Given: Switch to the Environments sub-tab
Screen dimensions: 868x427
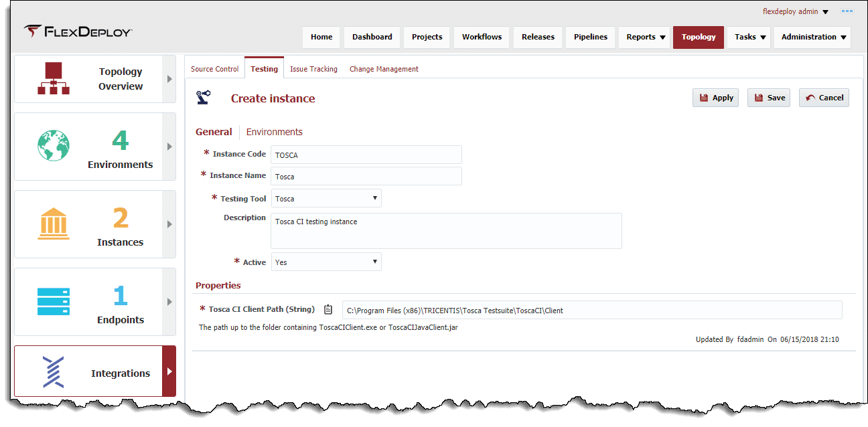Looking at the screenshot, I should tap(275, 132).
